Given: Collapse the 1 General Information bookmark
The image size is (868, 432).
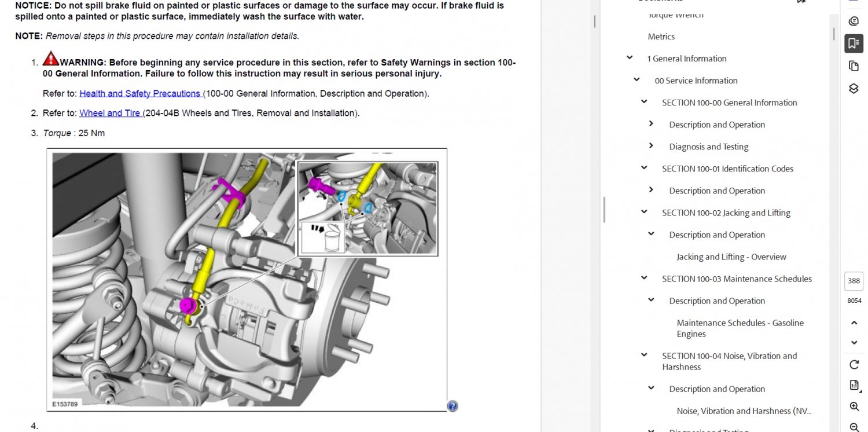Looking at the screenshot, I should 630,58.
